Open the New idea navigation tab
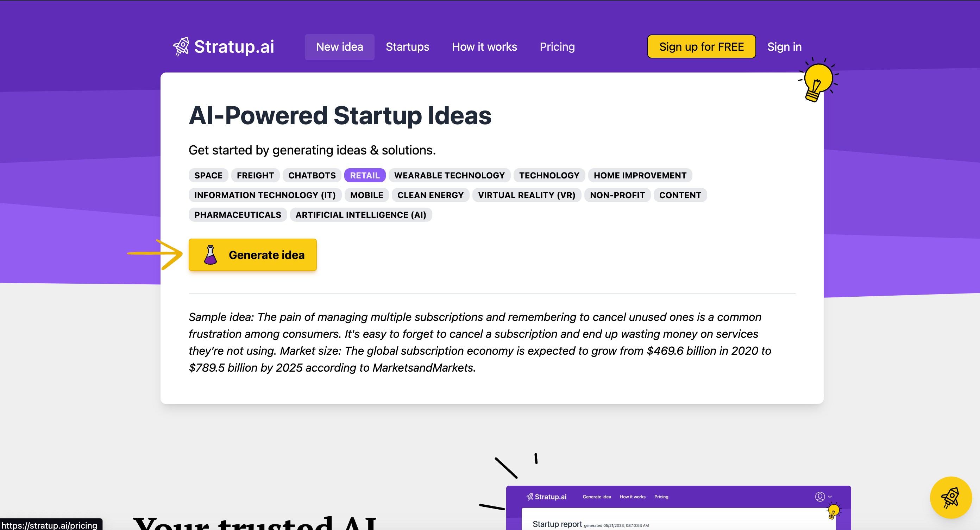Screen dimensions: 980x530 (x=339, y=46)
